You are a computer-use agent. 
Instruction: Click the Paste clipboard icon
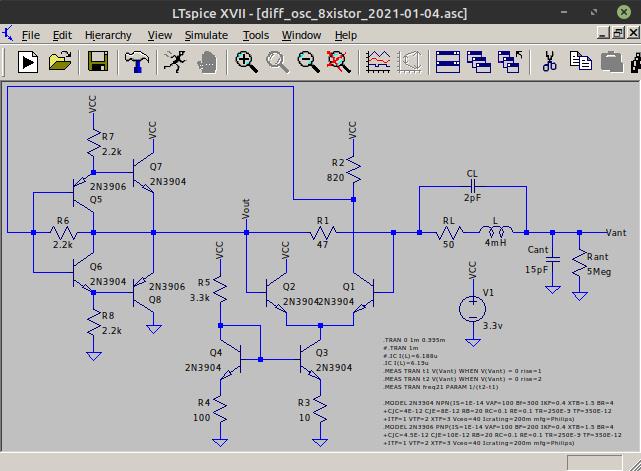(612, 62)
